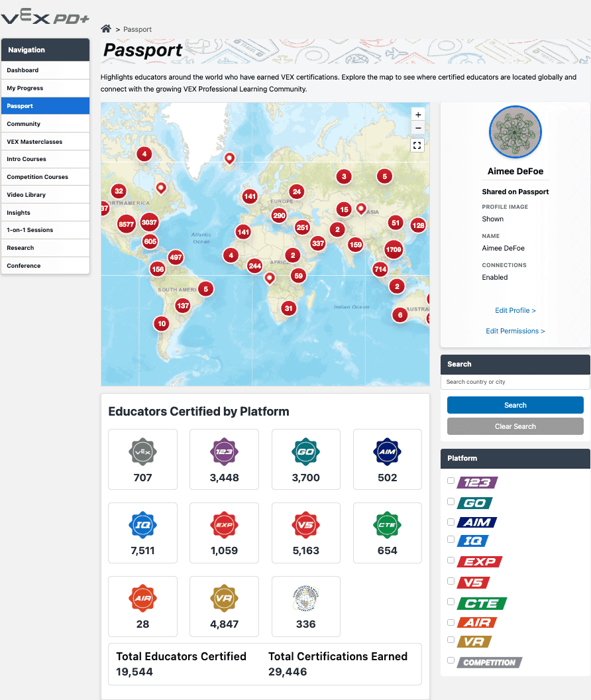Select the 337 cluster marker
The width and height of the screenshot is (591, 700).
click(x=318, y=243)
